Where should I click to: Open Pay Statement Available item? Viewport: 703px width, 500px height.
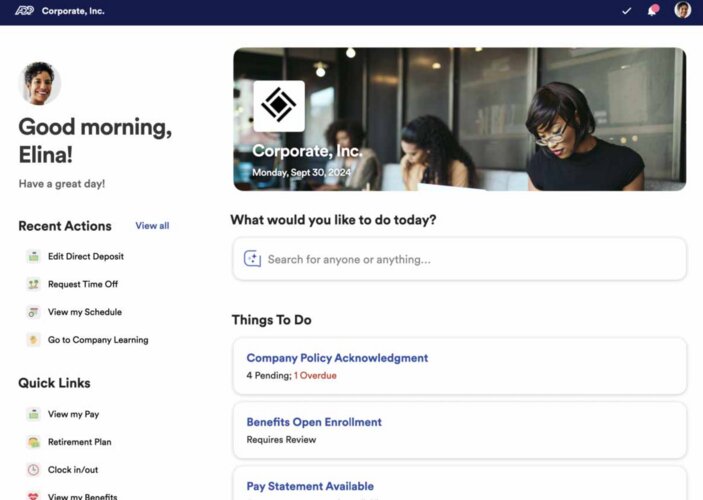310,487
